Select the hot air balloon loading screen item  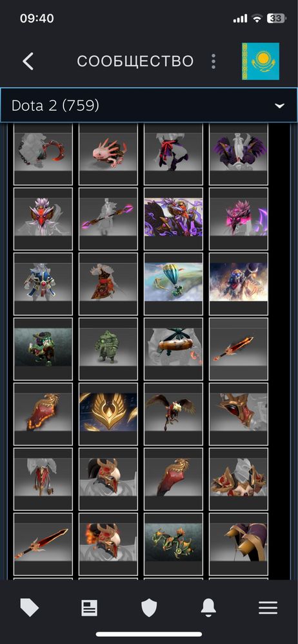coord(174,284)
